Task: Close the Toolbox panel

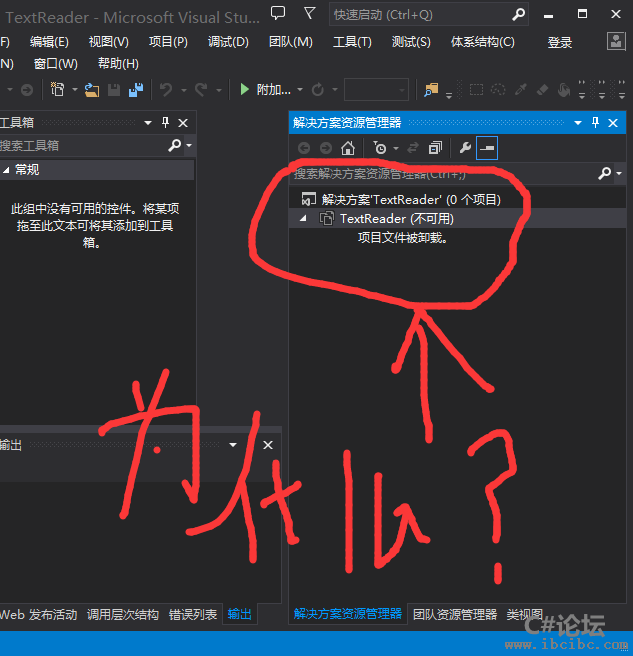Action: (x=183, y=123)
